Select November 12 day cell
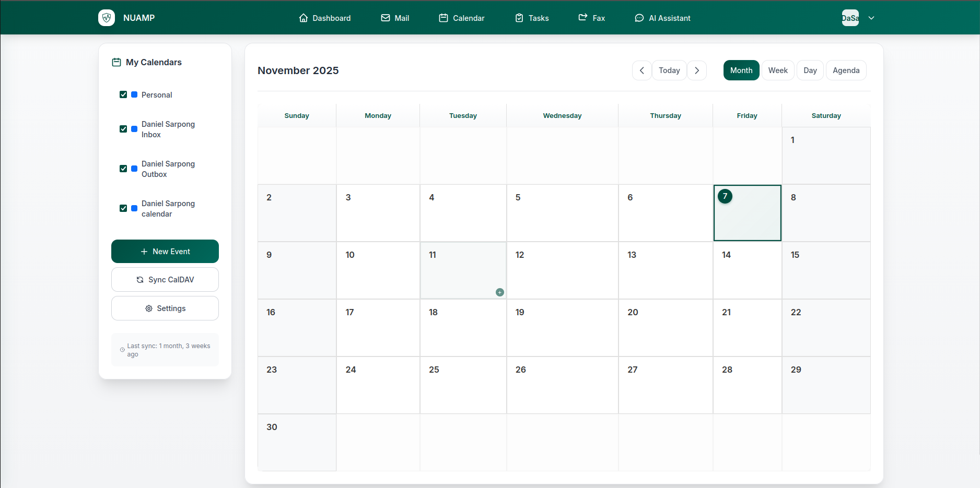The image size is (980, 488). point(563,270)
